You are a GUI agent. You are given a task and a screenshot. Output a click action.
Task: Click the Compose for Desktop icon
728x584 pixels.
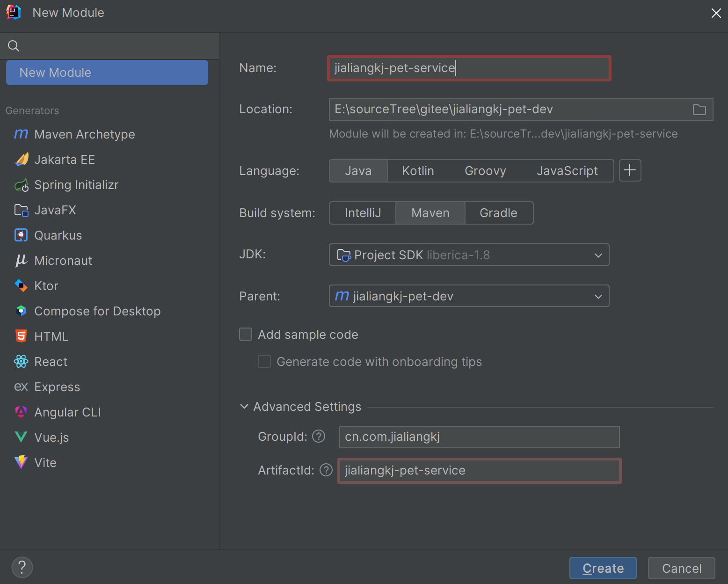pyautogui.click(x=21, y=311)
